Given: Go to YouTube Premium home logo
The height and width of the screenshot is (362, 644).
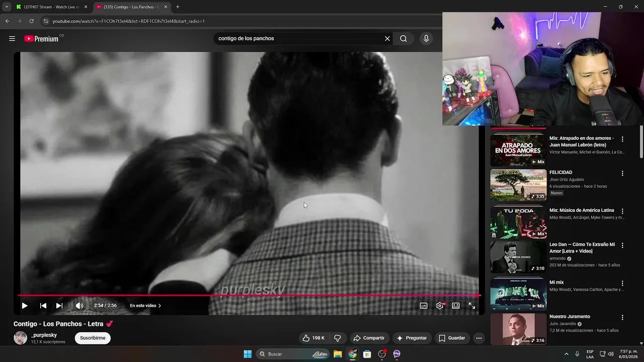Looking at the screenshot, I should [x=41, y=39].
